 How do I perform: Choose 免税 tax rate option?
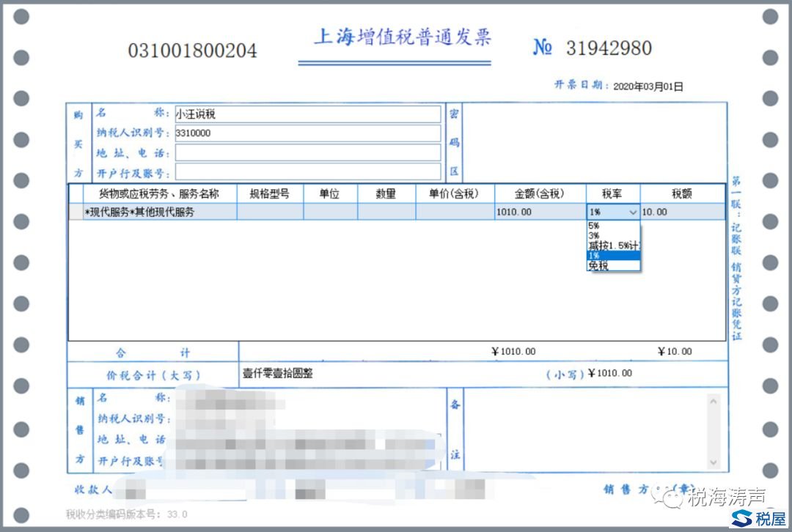click(x=613, y=265)
